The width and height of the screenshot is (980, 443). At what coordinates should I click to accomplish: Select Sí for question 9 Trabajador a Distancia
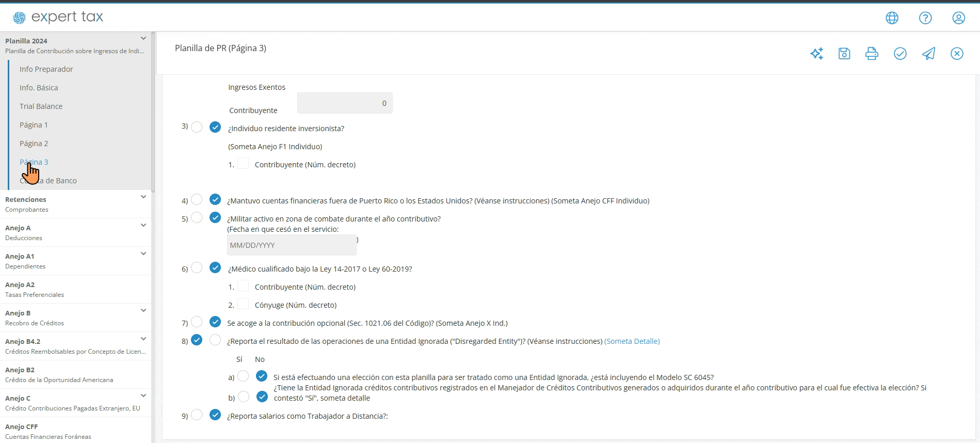point(197,415)
